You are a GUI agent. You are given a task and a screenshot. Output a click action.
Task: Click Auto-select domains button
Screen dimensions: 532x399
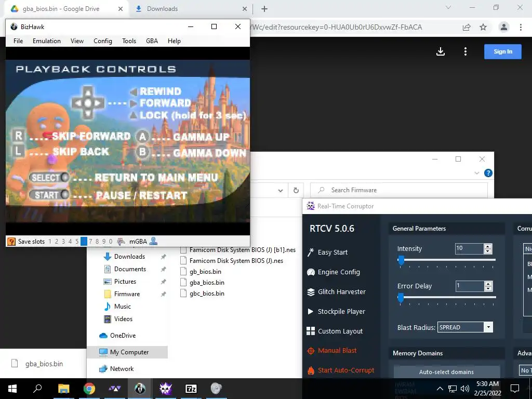tap(446, 372)
